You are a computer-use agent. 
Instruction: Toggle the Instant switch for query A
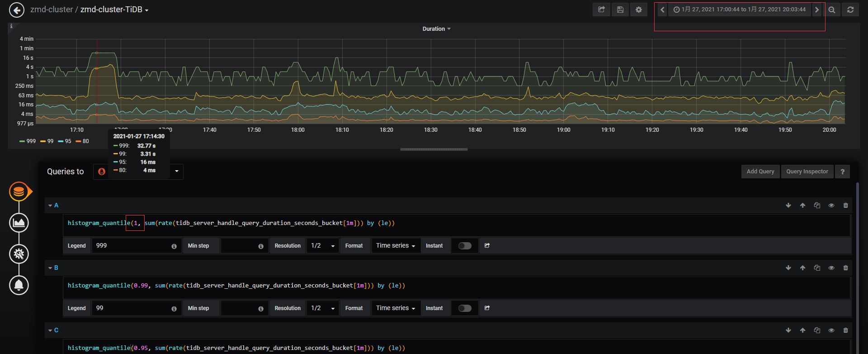tap(465, 246)
